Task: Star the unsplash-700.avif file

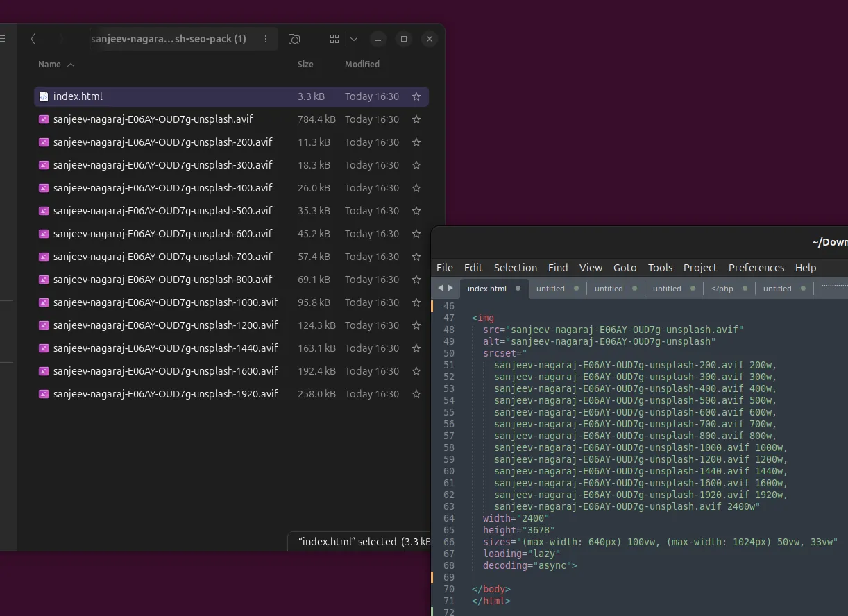Action: pos(416,257)
